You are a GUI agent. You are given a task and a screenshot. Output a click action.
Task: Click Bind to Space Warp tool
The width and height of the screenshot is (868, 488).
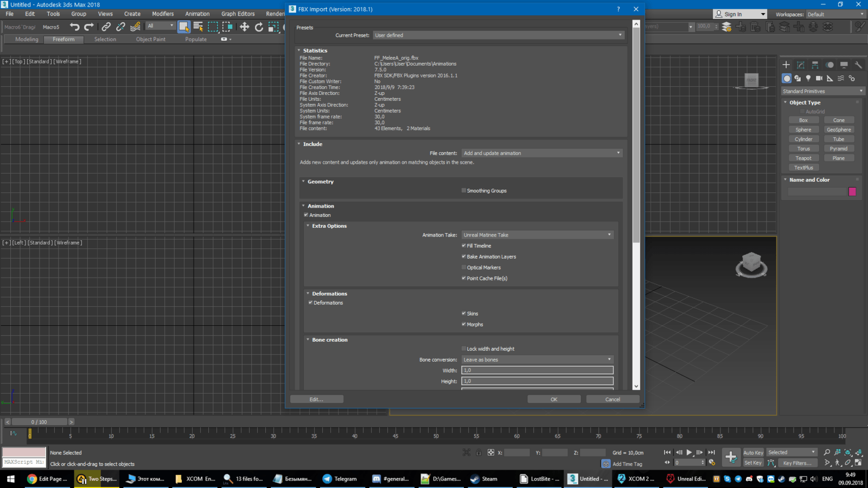point(135,27)
